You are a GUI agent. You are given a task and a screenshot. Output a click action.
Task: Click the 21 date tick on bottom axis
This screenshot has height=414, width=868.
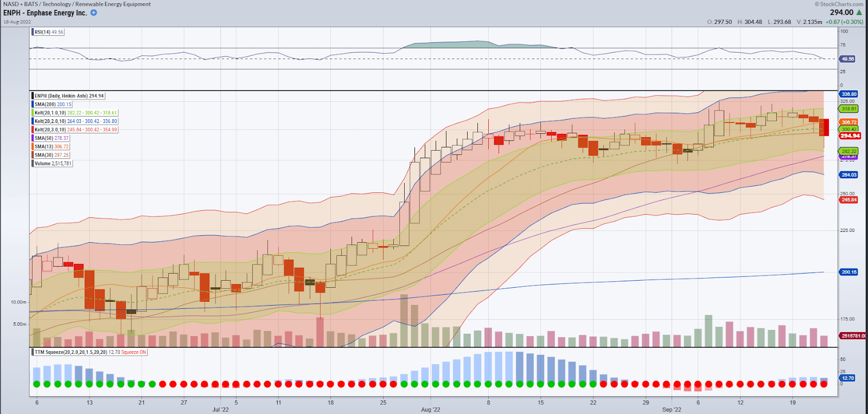click(142, 403)
